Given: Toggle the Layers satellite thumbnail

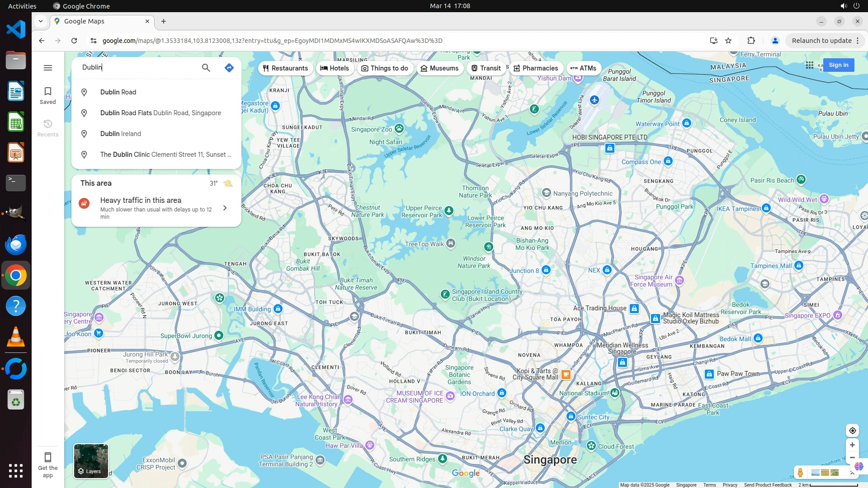Looking at the screenshot, I should click(91, 461).
